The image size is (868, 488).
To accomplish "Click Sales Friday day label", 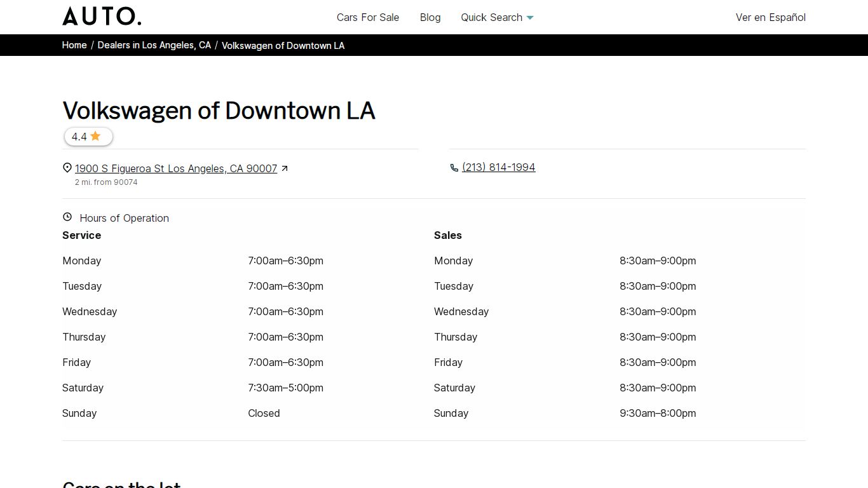I will tap(449, 362).
